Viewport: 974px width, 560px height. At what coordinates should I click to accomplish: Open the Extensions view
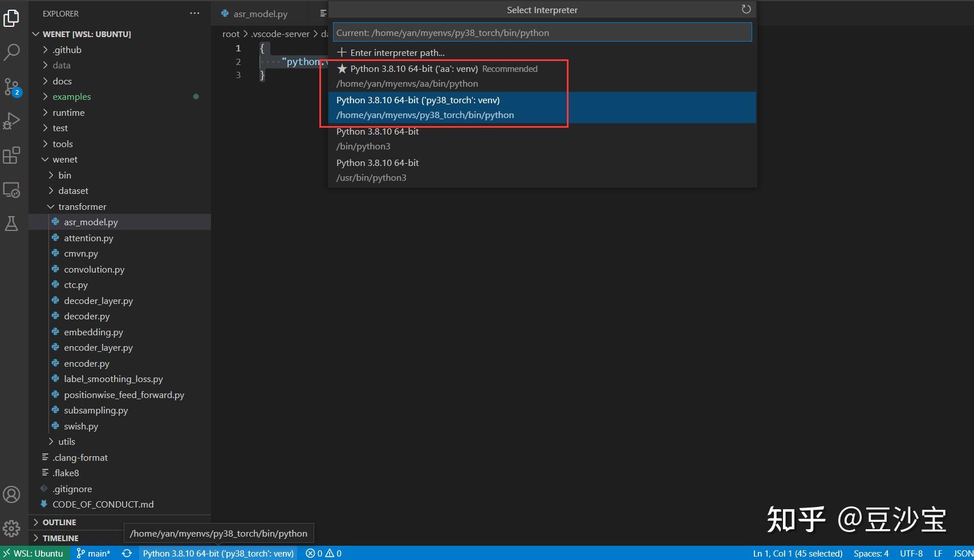(12, 155)
